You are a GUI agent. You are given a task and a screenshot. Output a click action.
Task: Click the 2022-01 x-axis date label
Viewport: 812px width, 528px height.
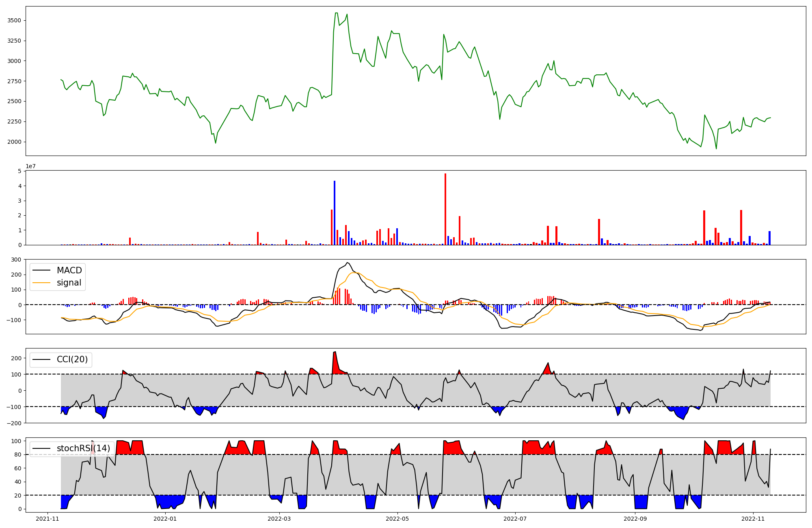166,519
